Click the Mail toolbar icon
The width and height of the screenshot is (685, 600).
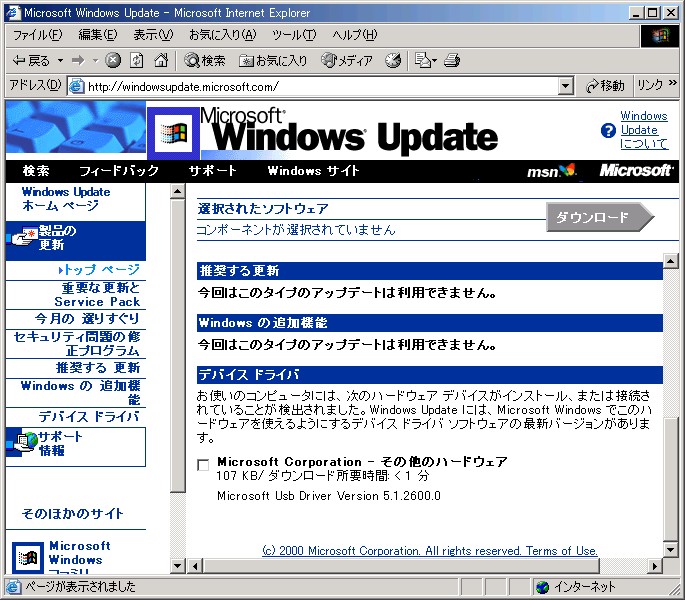point(425,60)
